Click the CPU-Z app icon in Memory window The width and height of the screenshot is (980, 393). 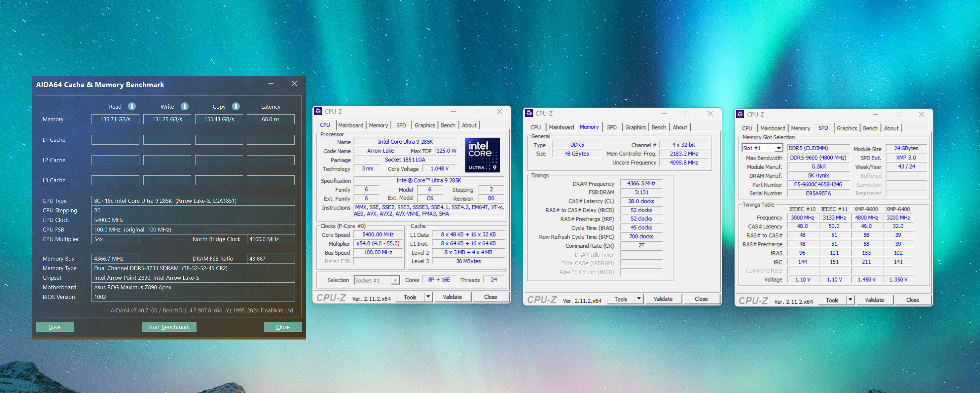tap(529, 113)
